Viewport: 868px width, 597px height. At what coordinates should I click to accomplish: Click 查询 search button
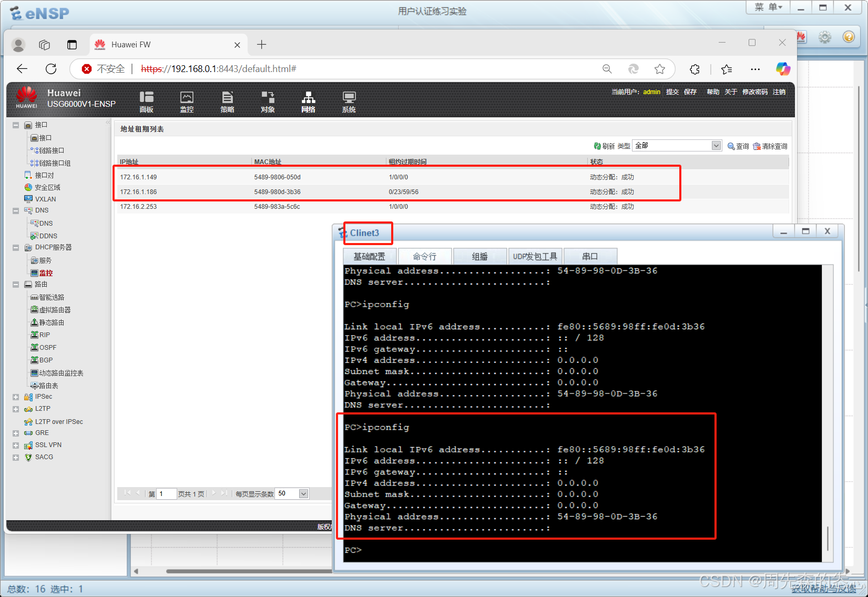point(738,146)
